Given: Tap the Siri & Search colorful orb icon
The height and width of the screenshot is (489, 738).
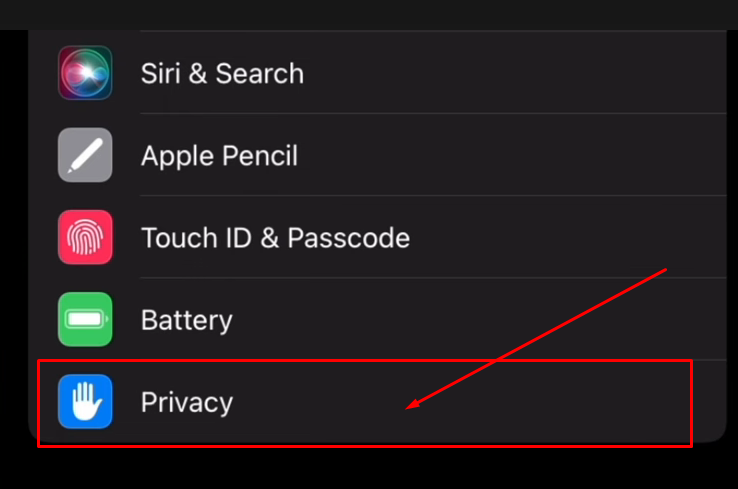Looking at the screenshot, I should click(x=85, y=73).
